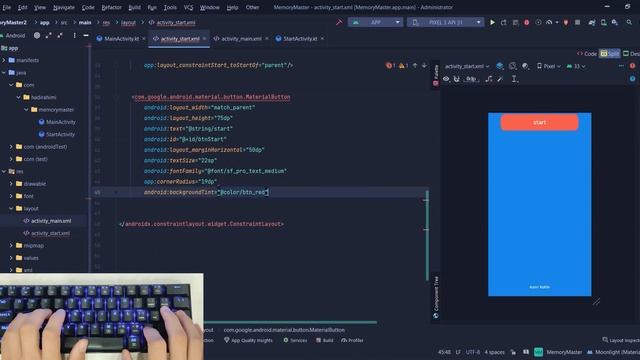640x360 pixels.
Task: Toggle View Options eye icon in design toolbar
Action: coord(446,79)
